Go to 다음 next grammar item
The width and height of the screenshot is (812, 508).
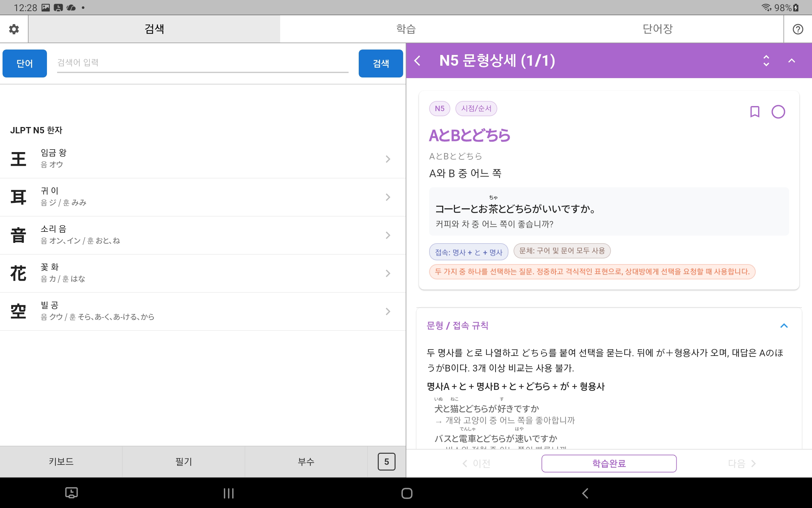point(742,464)
